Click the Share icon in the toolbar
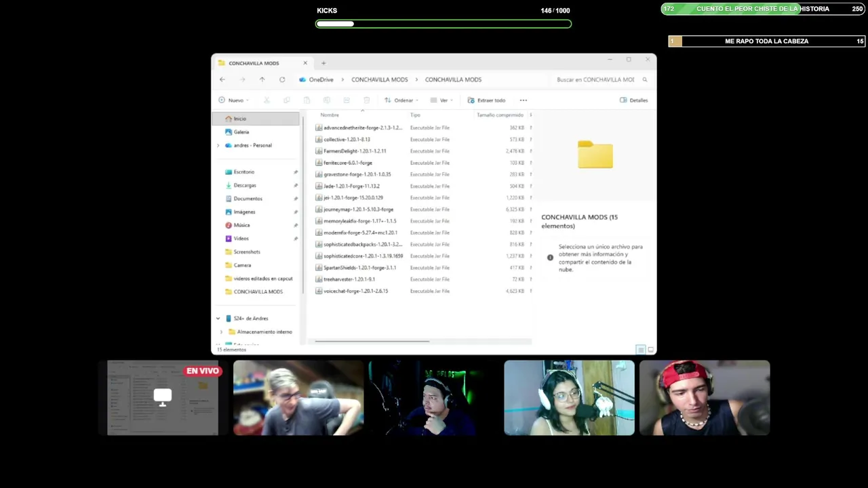 click(x=347, y=100)
